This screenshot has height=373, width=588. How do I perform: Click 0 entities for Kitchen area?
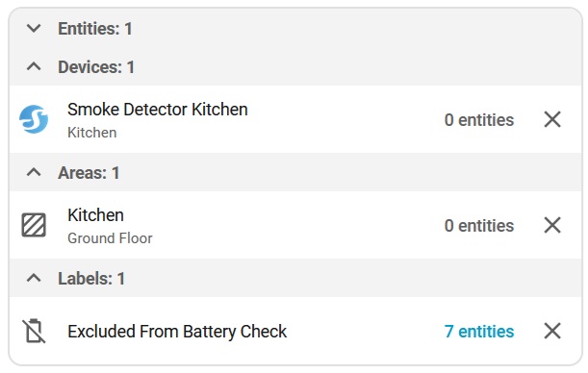coord(479,226)
